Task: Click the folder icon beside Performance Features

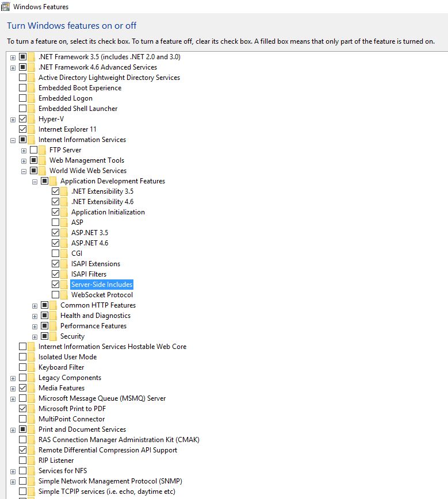Action: [53, 326]
